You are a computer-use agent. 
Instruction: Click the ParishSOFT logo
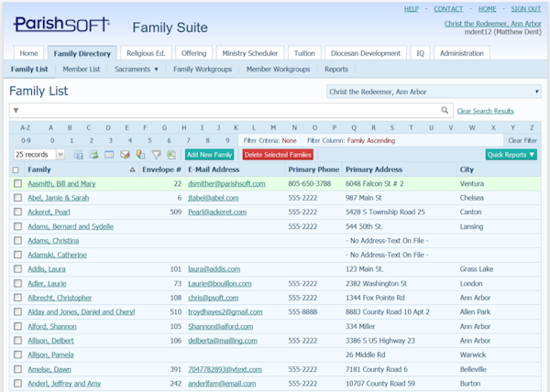pos(61,24)
